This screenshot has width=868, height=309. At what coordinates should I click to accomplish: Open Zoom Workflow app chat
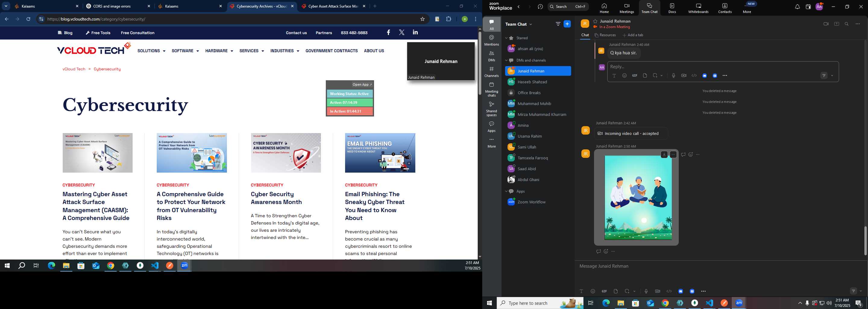click(x=537, y=202)
